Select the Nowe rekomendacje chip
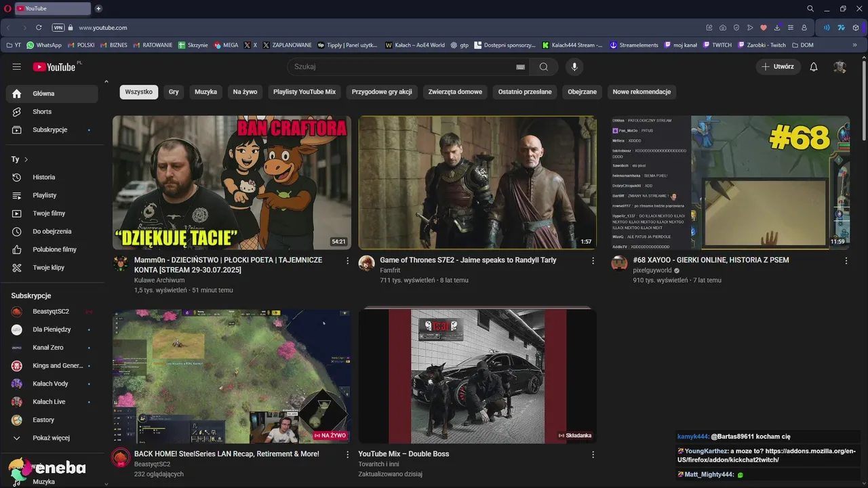The width and height of the screenshot is (868, 488). [x=642, y=91]
